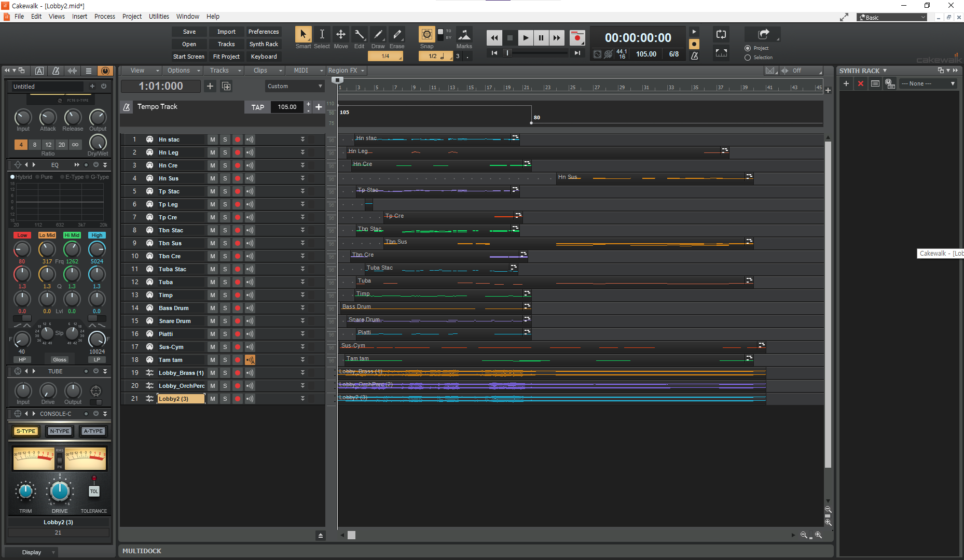The image size is (964, 560).
Task: Expand the Lobby2 (3) track
Action: (302, 399)
